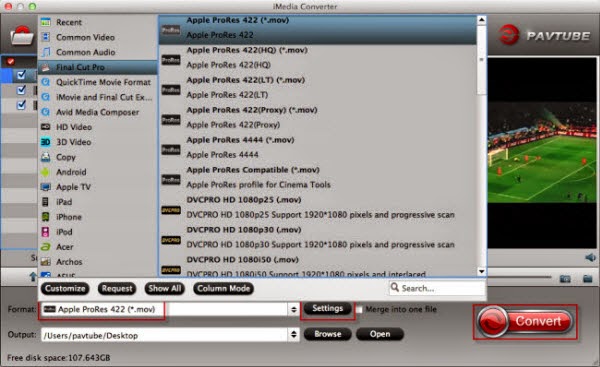The width and height of the screenshot is (600, 367).
Task: Click the playback progress slider under preview
Action: tap(519, 277)
